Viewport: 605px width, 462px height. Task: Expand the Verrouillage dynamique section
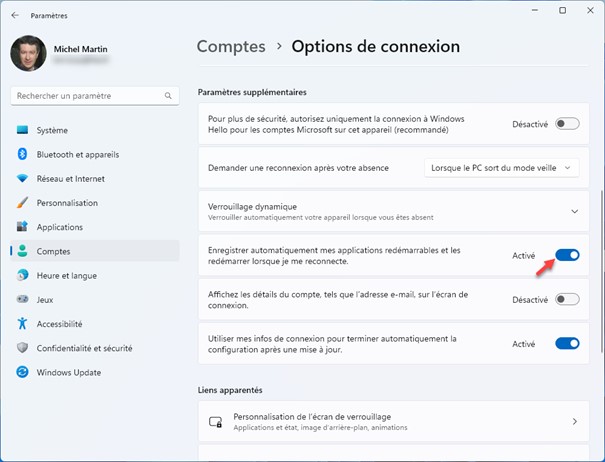pos(574,211)
